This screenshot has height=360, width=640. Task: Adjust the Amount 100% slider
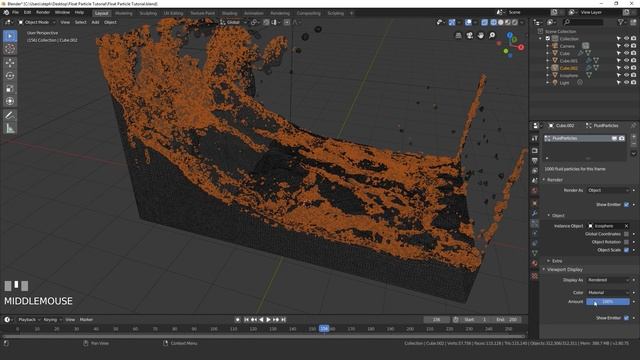608,302
